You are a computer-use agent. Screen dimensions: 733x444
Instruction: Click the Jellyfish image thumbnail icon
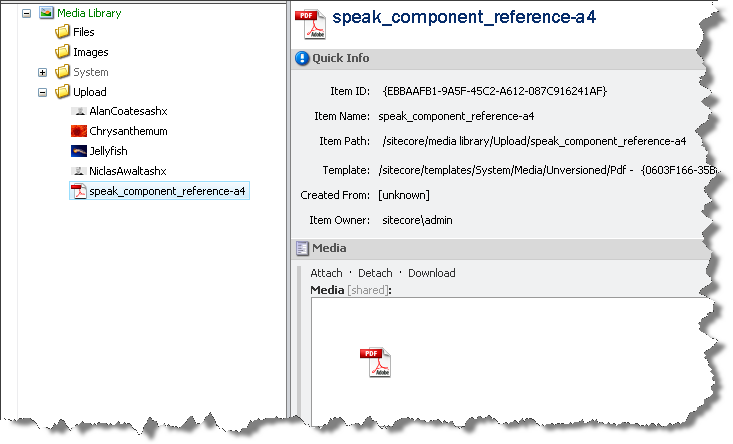[x=78, y=151]
